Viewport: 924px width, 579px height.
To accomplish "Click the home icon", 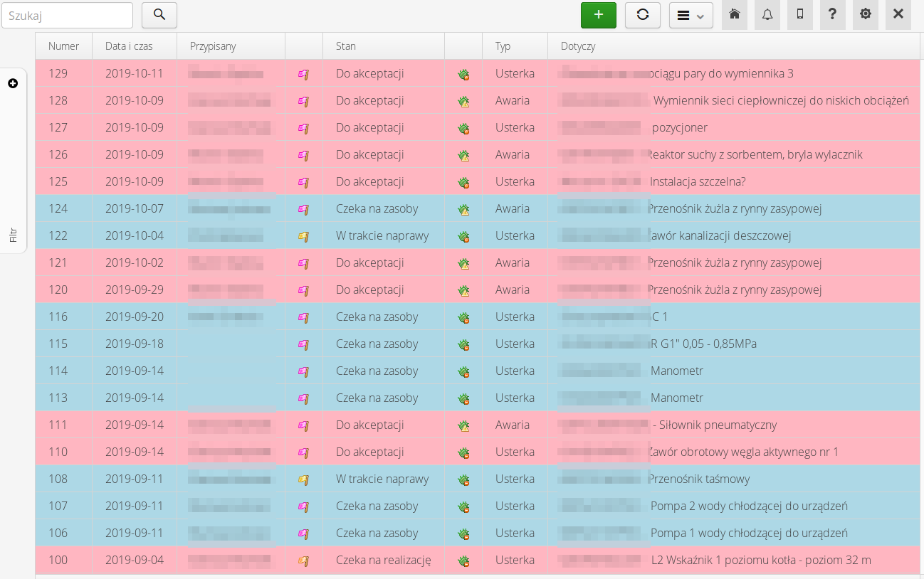I will [735, 14].
